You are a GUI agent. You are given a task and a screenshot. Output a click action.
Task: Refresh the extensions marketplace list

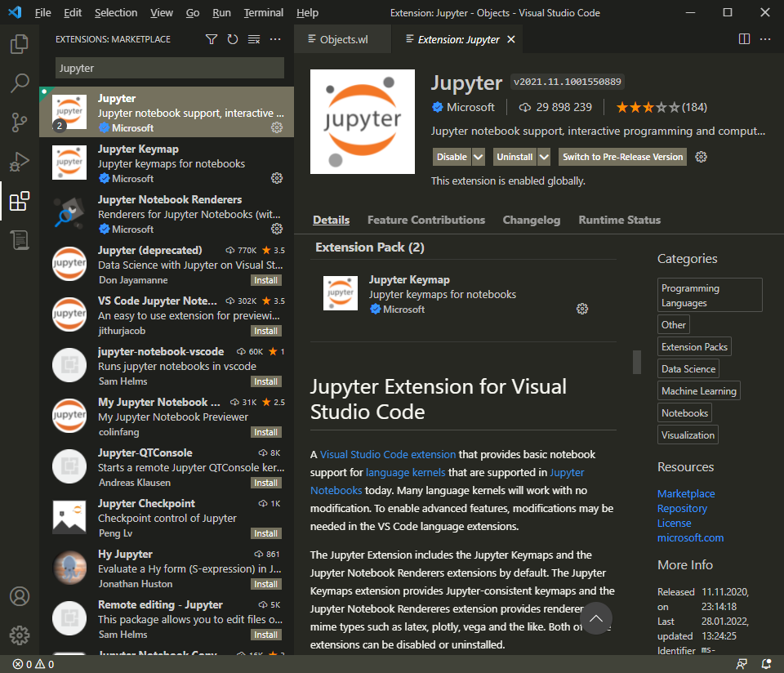pyautogui.click(x=233, y=39)
